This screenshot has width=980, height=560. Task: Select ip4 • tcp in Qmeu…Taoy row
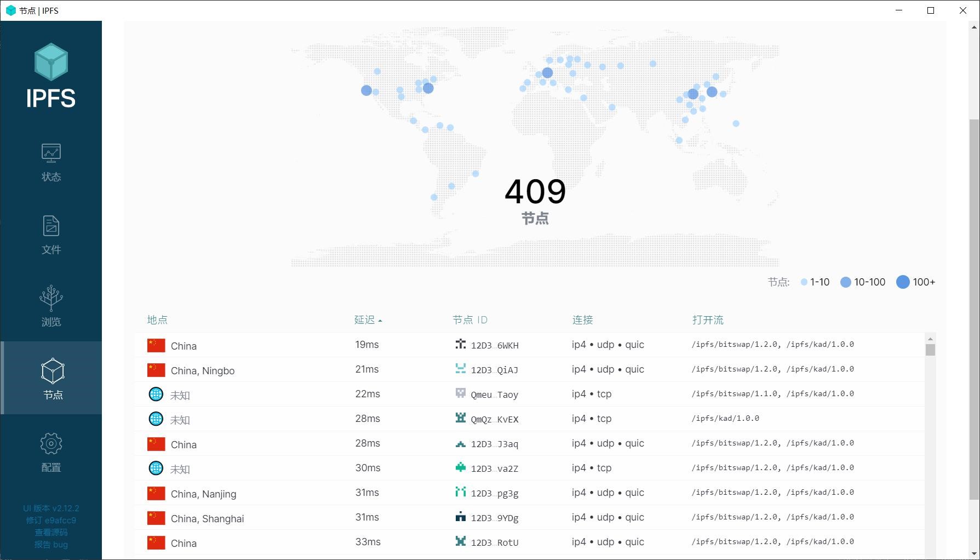pyautogui.click(x=592, y=394)
